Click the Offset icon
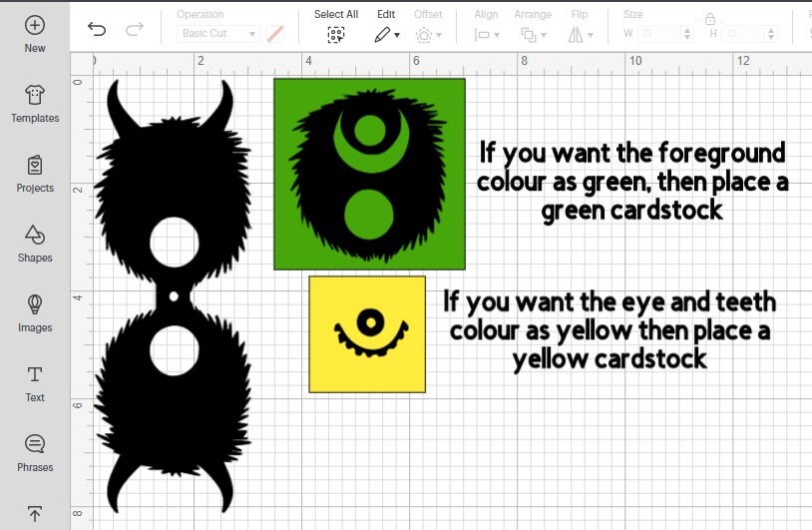 pos(424,35)
